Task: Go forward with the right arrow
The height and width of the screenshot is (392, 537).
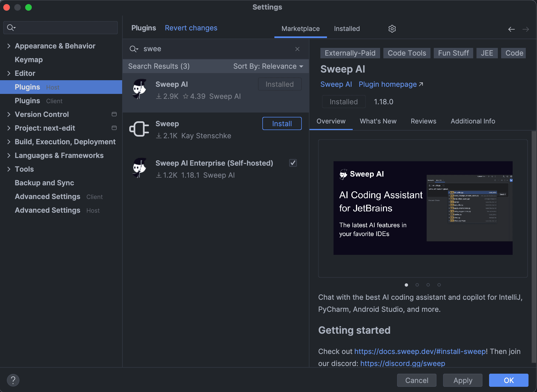Action: click(x=525, y=29)
